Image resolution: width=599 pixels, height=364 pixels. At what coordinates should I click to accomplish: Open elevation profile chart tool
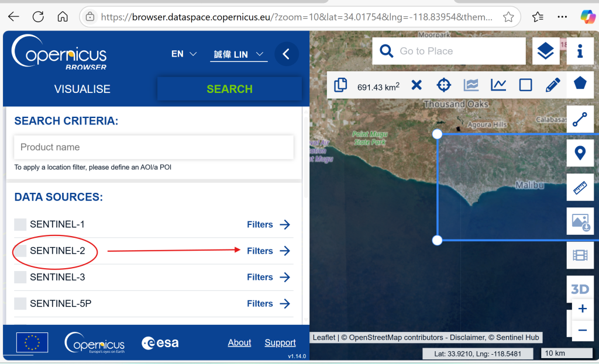pos(471,85)
